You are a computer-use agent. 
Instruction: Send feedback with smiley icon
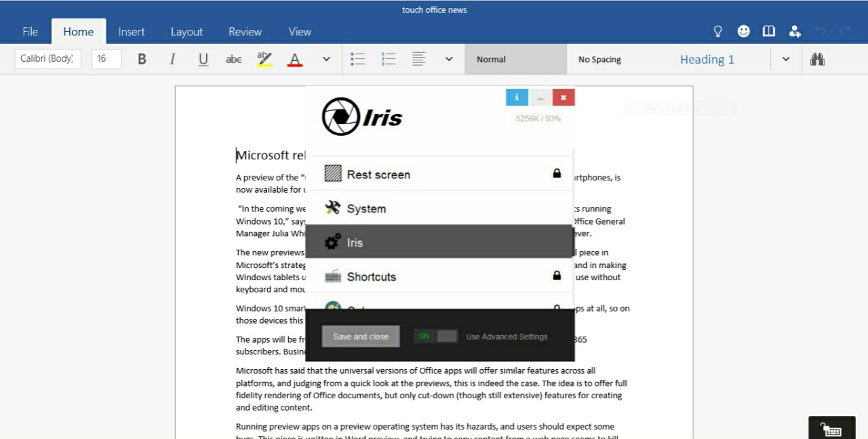[x=744, y=31]
